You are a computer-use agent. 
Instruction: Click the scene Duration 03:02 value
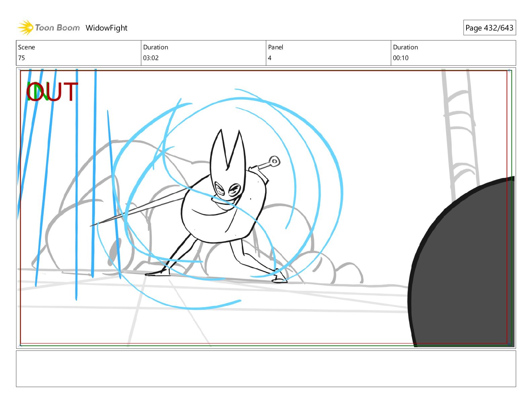point(151,58)
